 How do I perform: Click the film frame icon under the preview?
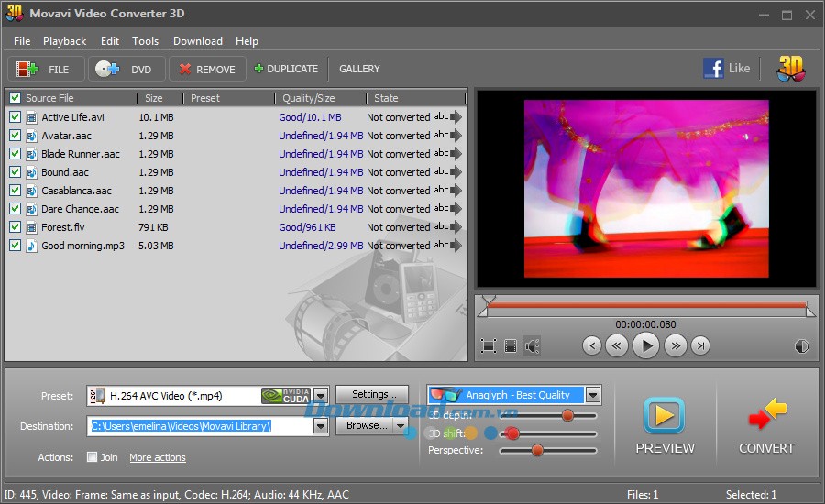511,345
